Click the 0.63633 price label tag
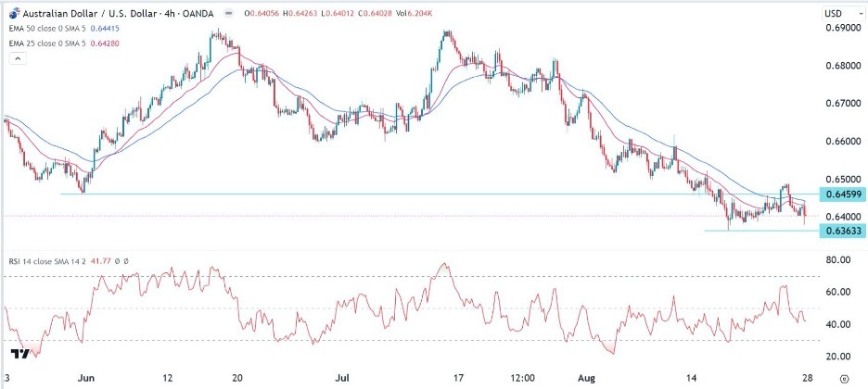868x389 pixels. [841, 231]
